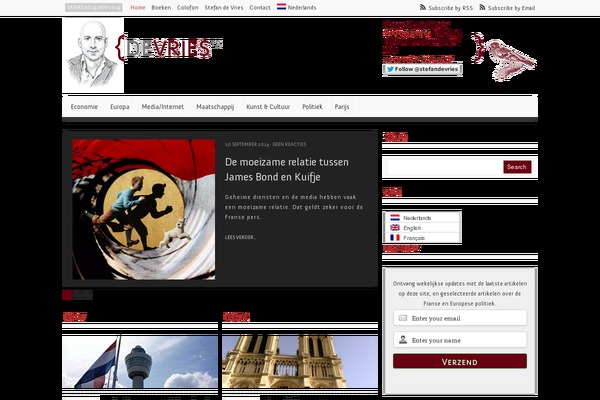Click Geen reacties link above article title
This screenshot has width=600, height=400.
coord(289,144)
